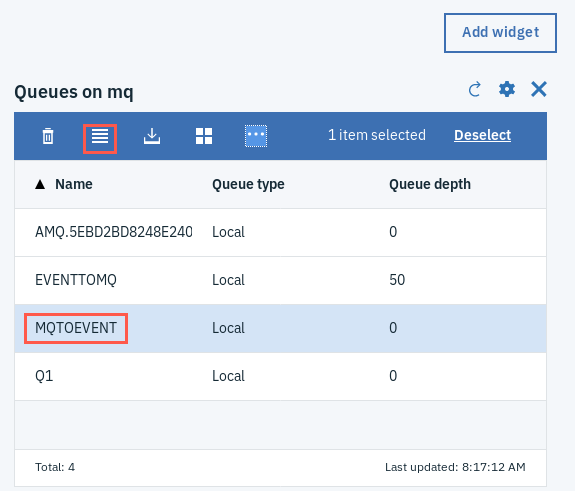Open widget settings gear icon
Image resolution: width=575 pixels, height=491 pixels.
(x=507, y=89)
